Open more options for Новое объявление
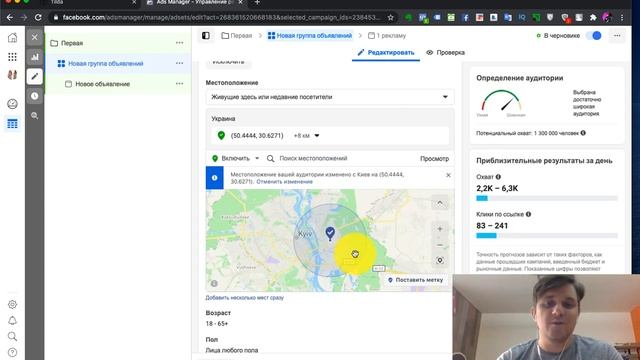The width and height of the screenshot is (640, 360). [x=179, y=84]
